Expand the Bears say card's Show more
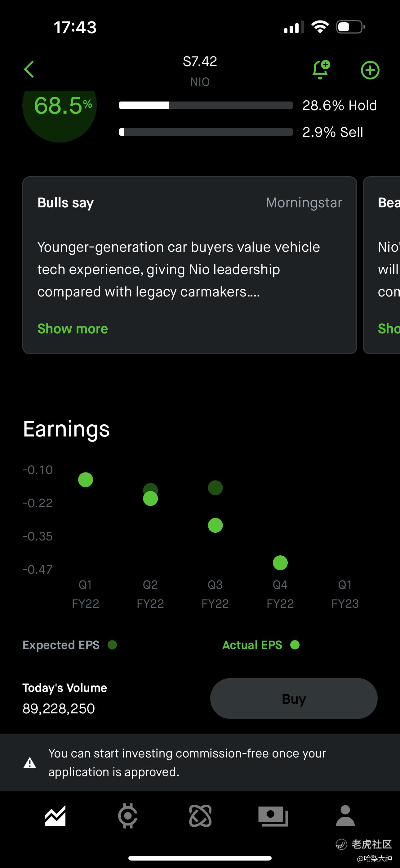This screenshot has height=868, width=400. tap(389, 328)
